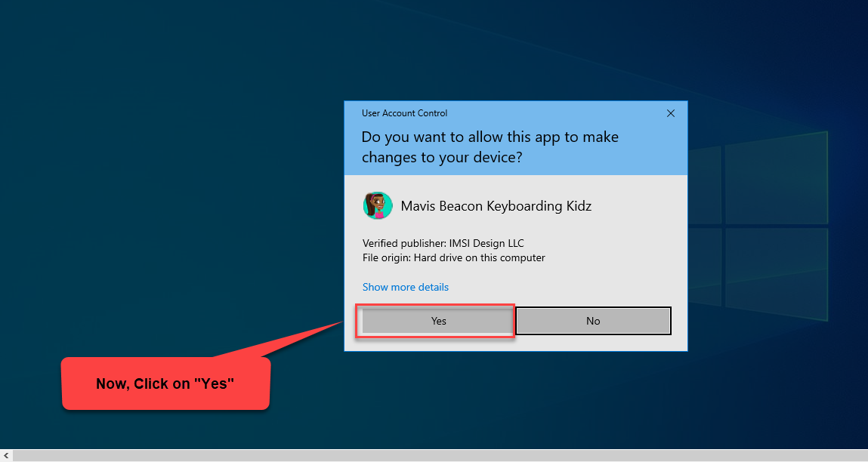
Task: Close the User Account Control dialog
Action: (x=670, y=113)
